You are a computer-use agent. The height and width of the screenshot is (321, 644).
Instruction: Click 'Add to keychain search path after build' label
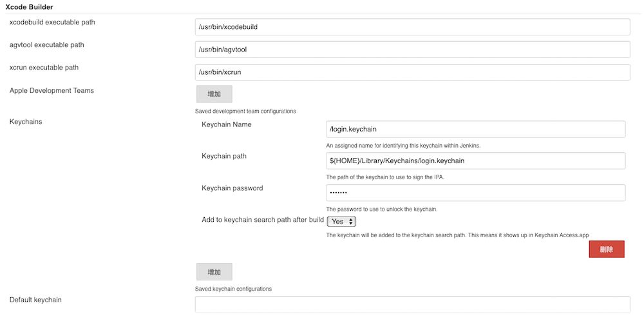262,220
